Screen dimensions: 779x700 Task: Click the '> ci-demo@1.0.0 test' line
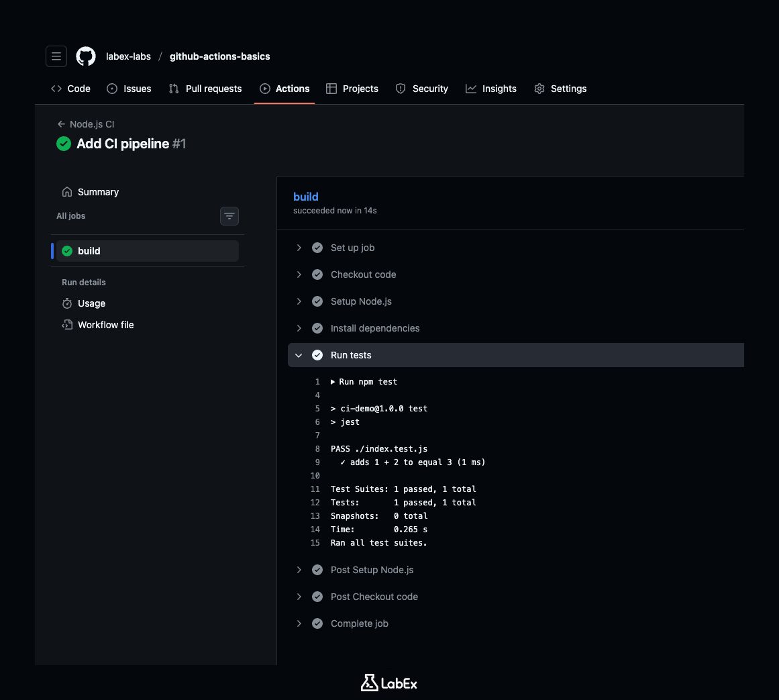click(379, 408)
